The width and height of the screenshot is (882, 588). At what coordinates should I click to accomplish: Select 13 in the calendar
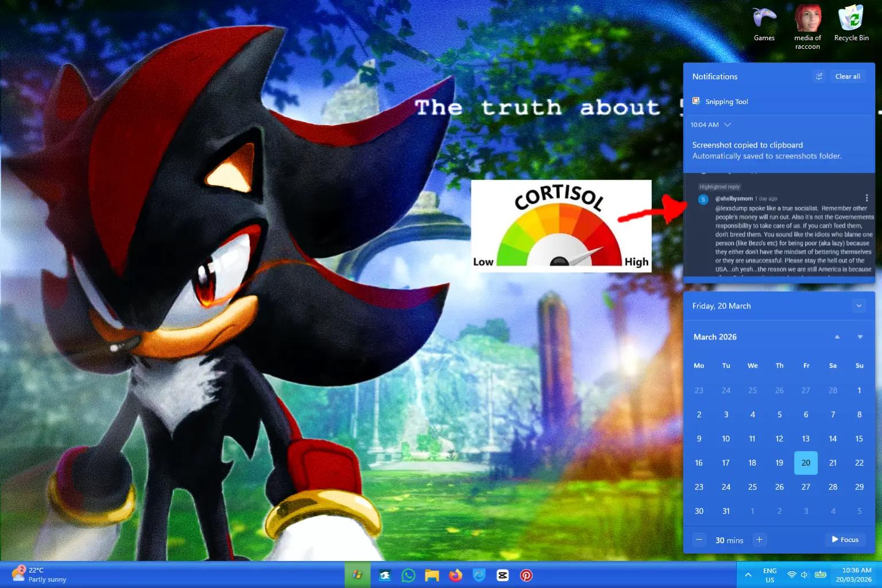(x=806, y=439)
